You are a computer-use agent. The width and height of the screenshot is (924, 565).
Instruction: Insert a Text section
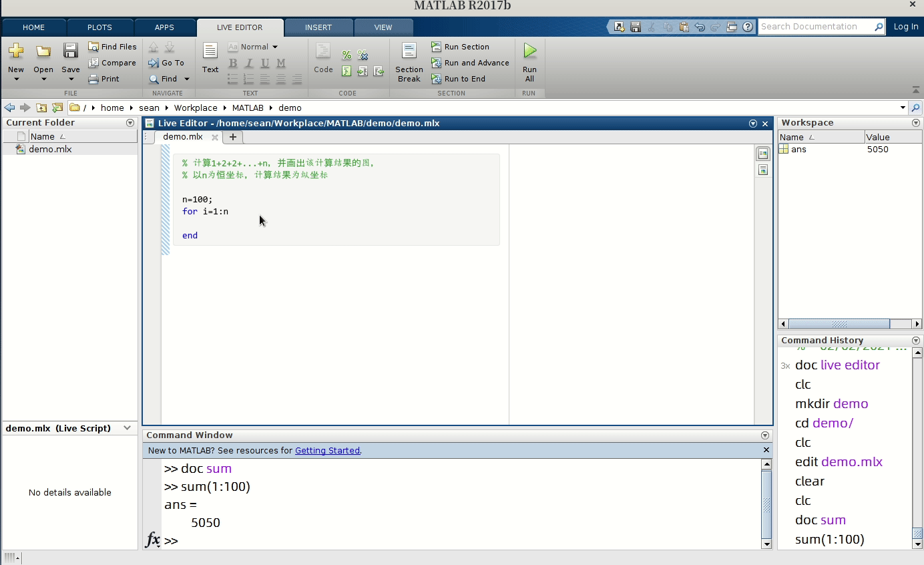tap(210, 58)
